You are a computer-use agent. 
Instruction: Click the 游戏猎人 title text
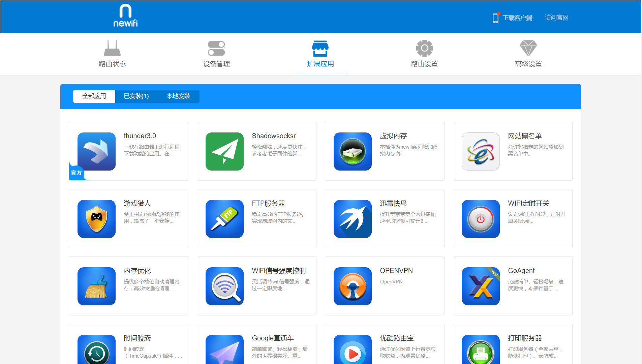pos(137,203)
